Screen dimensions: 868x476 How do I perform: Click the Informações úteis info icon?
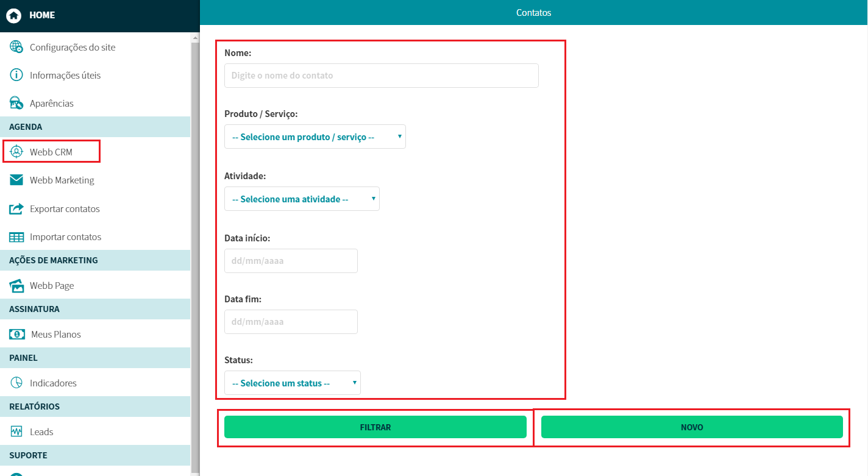coord(16,75)
